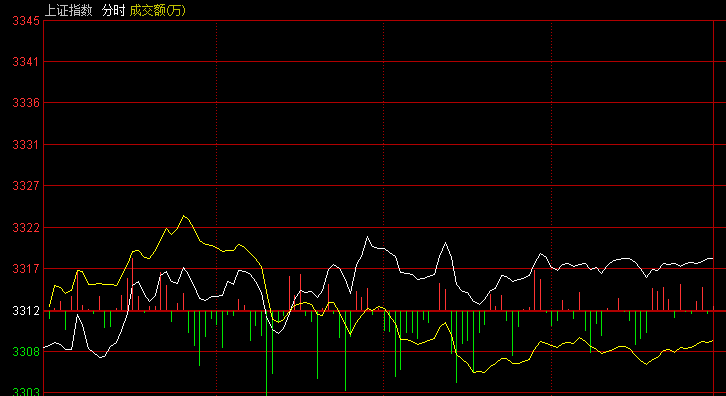Click the second vertical dotted time divider
The width and height of the screenshot is (726, 396).
click(383, 207)
